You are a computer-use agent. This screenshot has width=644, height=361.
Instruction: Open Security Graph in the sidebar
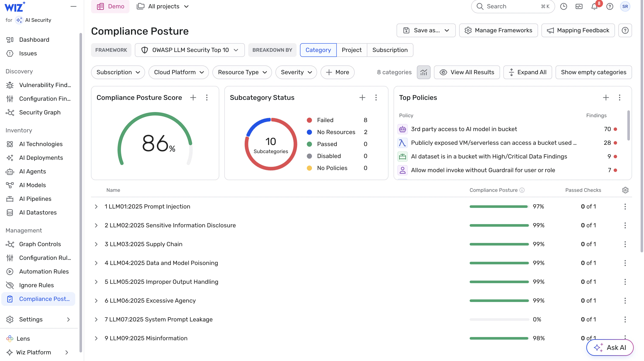[40, 112]
